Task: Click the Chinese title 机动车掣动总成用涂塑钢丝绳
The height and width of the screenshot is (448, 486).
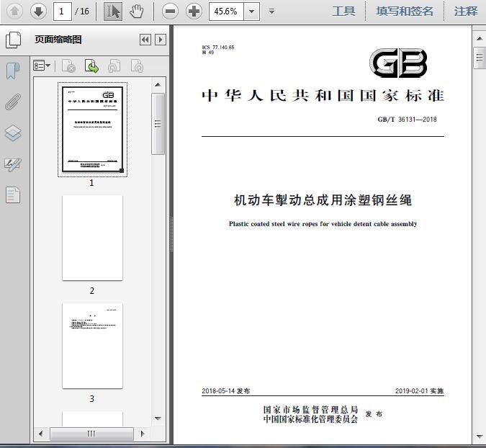Action: coord(323,200)
